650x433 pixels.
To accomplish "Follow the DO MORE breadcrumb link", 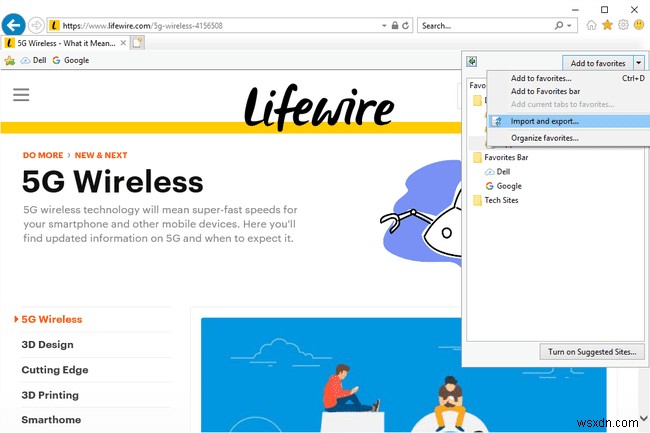I will [x=43, y=155].
